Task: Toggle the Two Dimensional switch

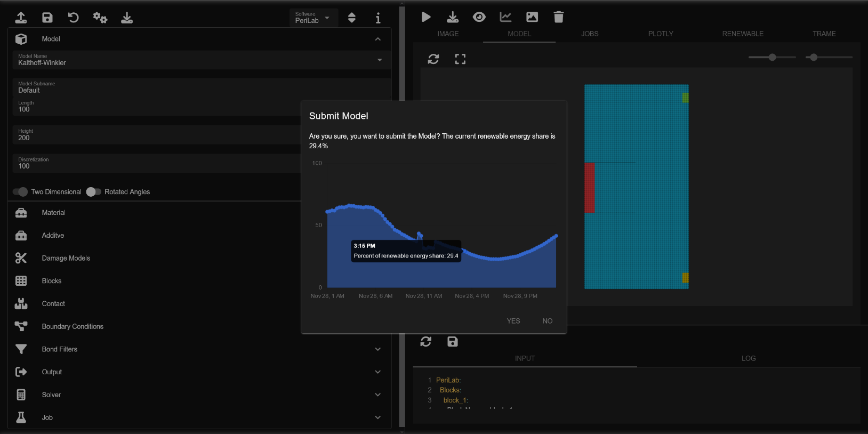Action: (x=21, y=192)
